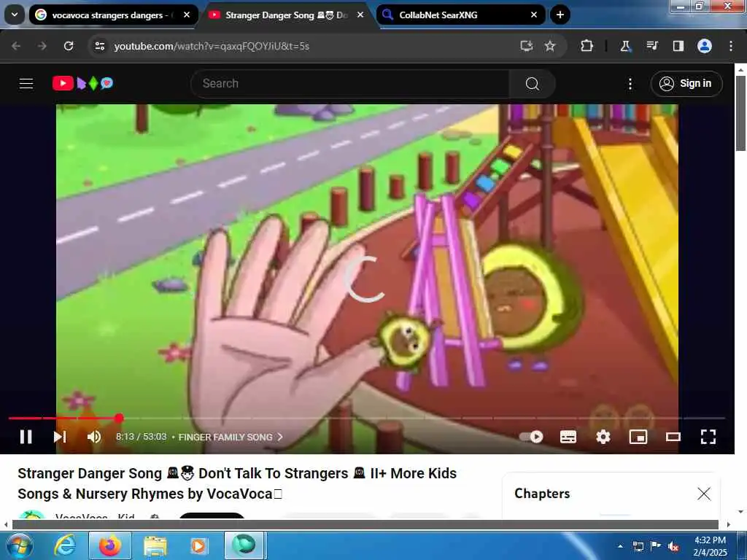This screenshot has width=747, height=560.
Task: Toggle the autoplay switch
Action: tap(532, 437)
